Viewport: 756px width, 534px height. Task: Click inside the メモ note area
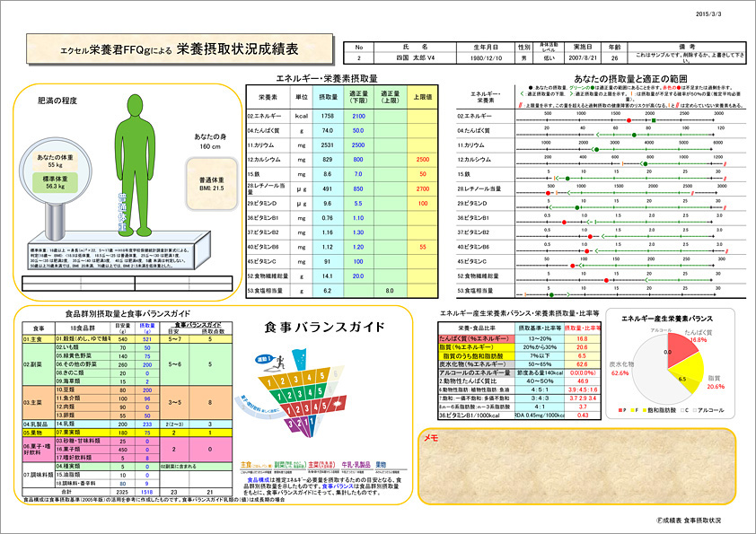point(576,467)
